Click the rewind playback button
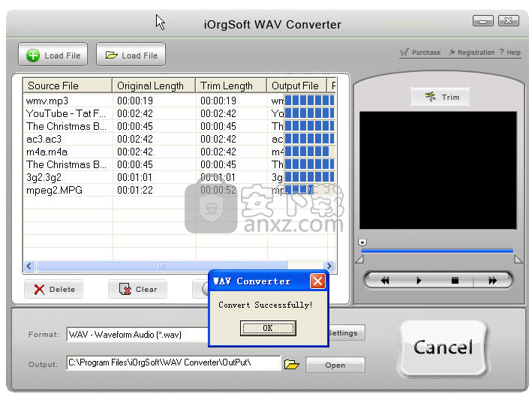The width and height of the screenshot is (532, 409). (x=385, y=281)
